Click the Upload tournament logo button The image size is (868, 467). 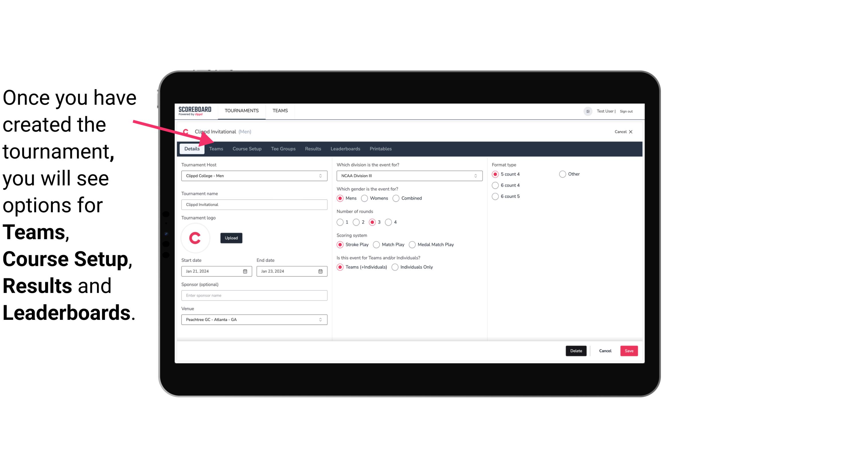(231, 238)
